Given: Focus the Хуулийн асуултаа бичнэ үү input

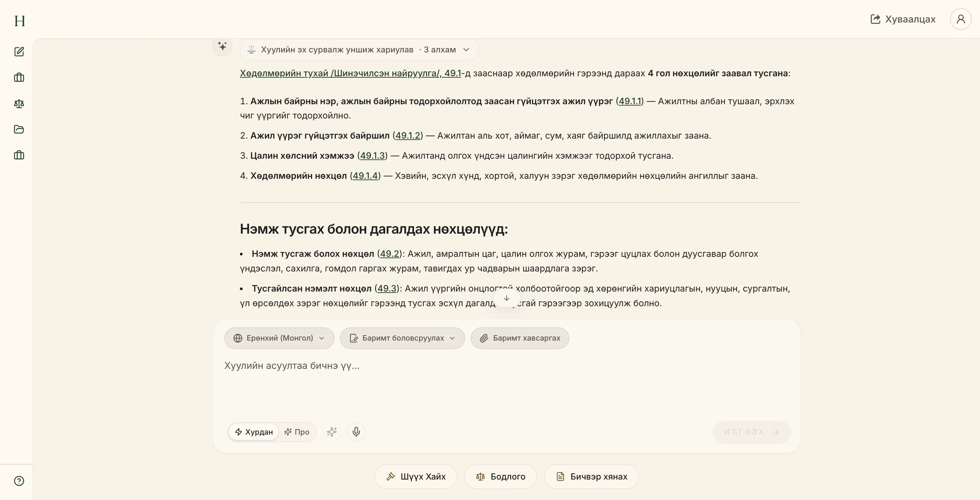Looking at the screenshot, I should [506, 385].
